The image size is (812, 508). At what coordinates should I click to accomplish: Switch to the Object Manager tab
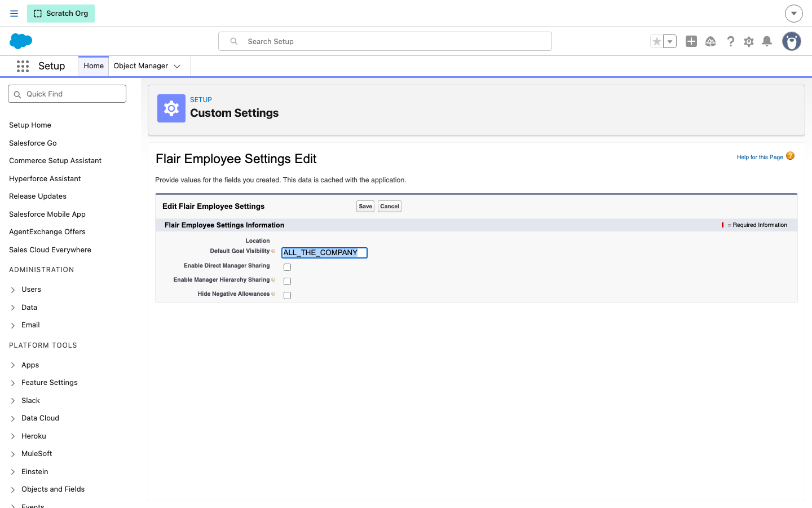click(x=140, y=66)
